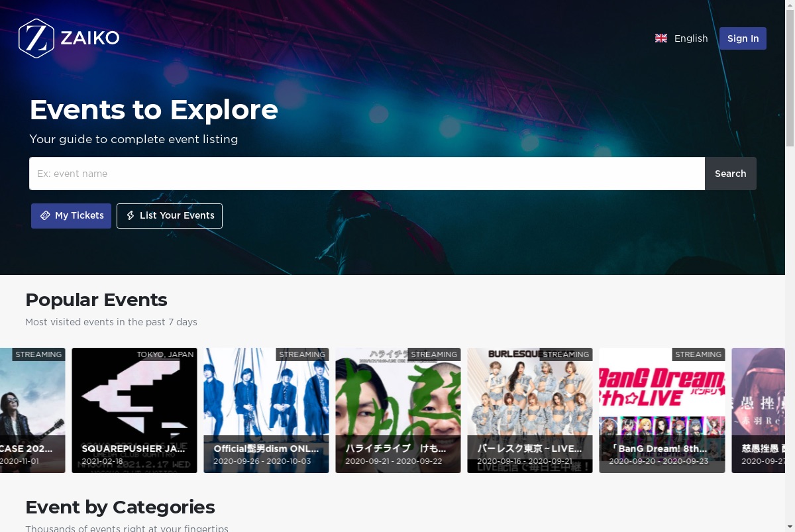795x532 pixels.
Task: Open the ハライチライブ event card
Action: coord(398,410)
